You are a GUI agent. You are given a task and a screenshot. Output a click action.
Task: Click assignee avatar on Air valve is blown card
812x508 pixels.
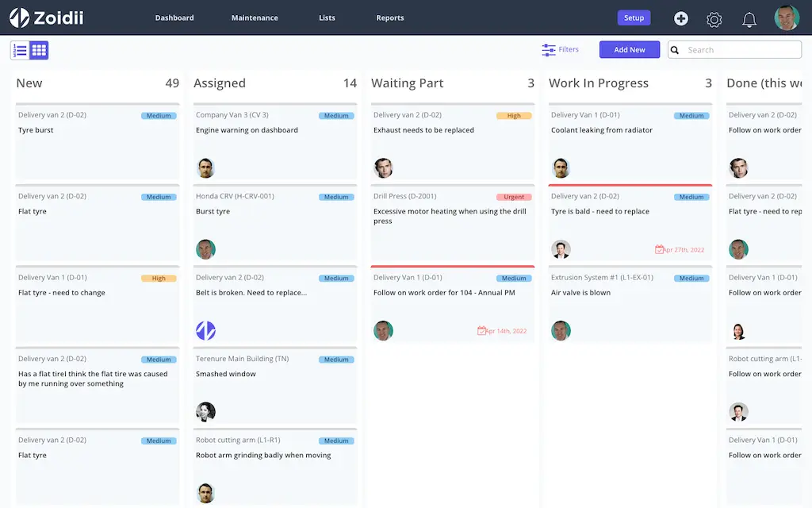pos(561,330)
